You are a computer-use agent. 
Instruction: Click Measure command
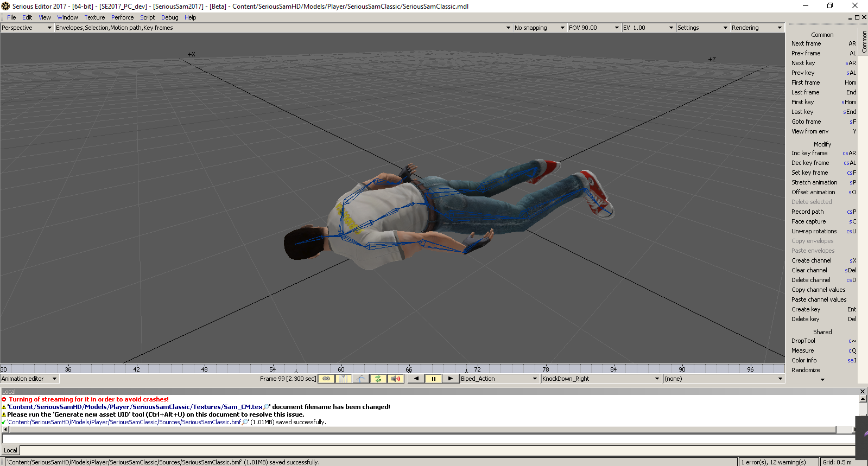823,350
